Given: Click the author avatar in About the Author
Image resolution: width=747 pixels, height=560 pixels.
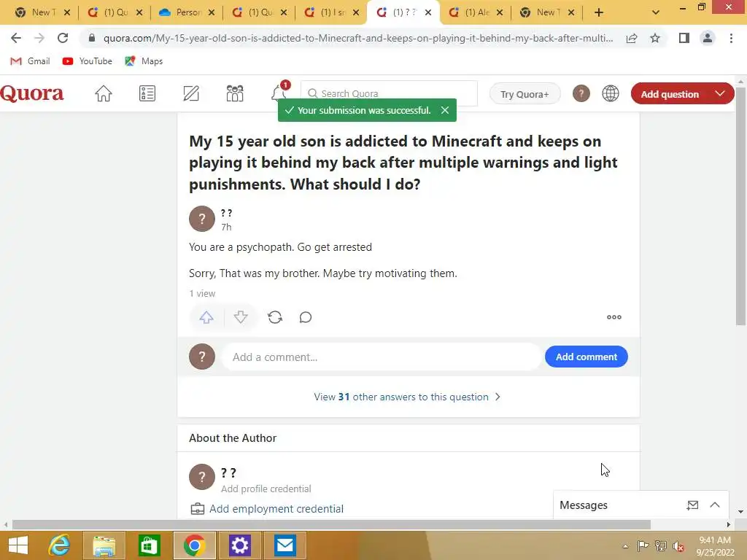Looking at the screenshot, I should [x=202, y=477].
